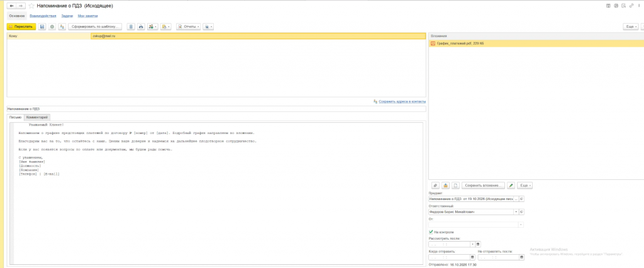Click Сохранить адреса в контакты link
The image size is (644, 268).
(x=402, y=101)
